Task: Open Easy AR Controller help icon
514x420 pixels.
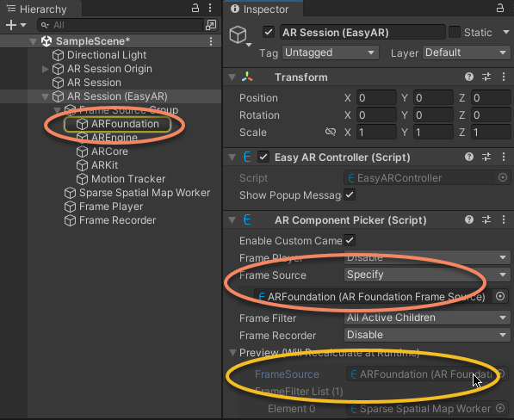Action: click(469, 157)
